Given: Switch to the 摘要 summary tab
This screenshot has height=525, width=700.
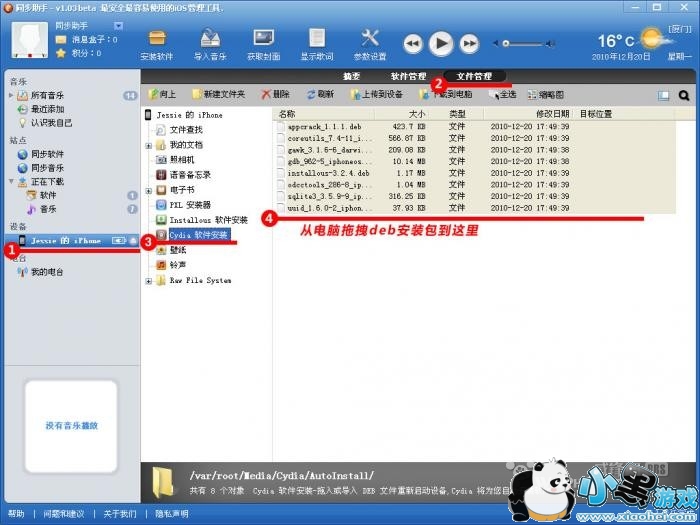Looking at the screenshot, I should pyautogui.click(x=351, y=76).
